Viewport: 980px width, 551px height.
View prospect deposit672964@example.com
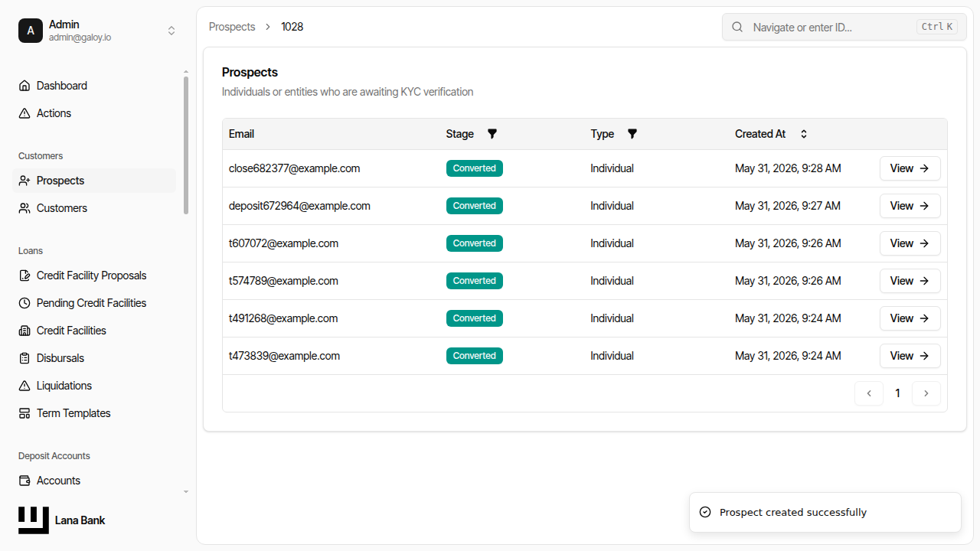[x=910, y=206]
